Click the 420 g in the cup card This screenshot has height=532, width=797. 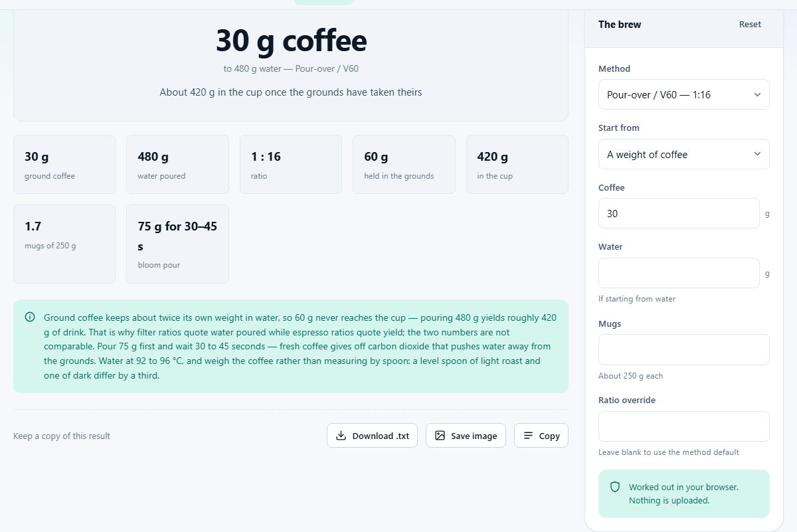point(517,165)
